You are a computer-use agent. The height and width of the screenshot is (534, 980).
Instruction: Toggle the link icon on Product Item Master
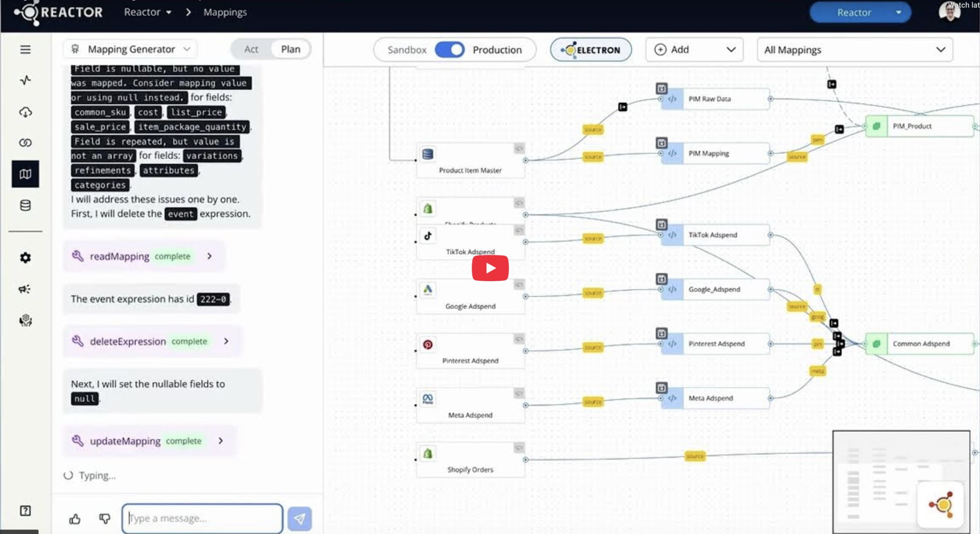519,149
